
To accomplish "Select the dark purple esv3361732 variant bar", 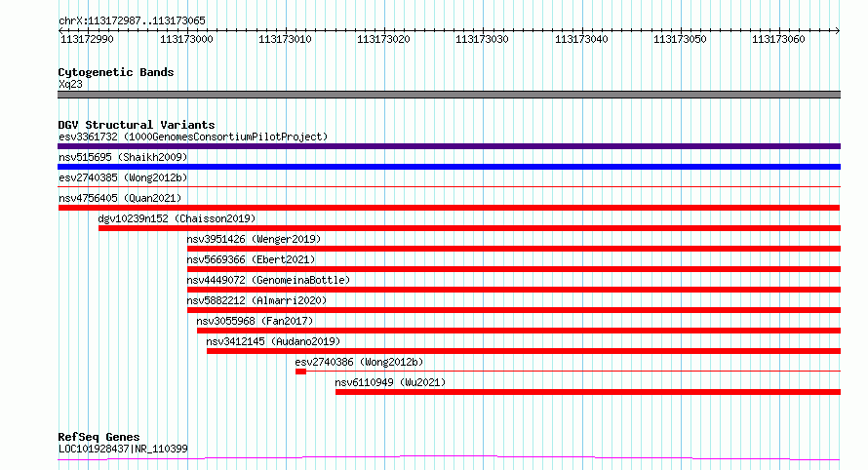I will 449,146.
